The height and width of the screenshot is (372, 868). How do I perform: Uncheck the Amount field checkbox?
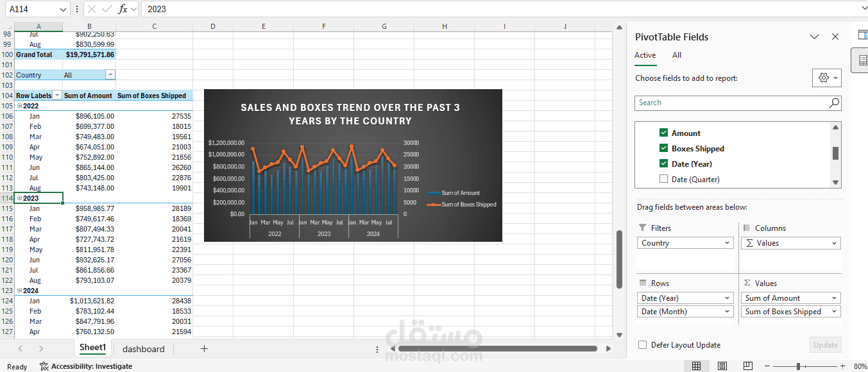click(x=664, y=133)
